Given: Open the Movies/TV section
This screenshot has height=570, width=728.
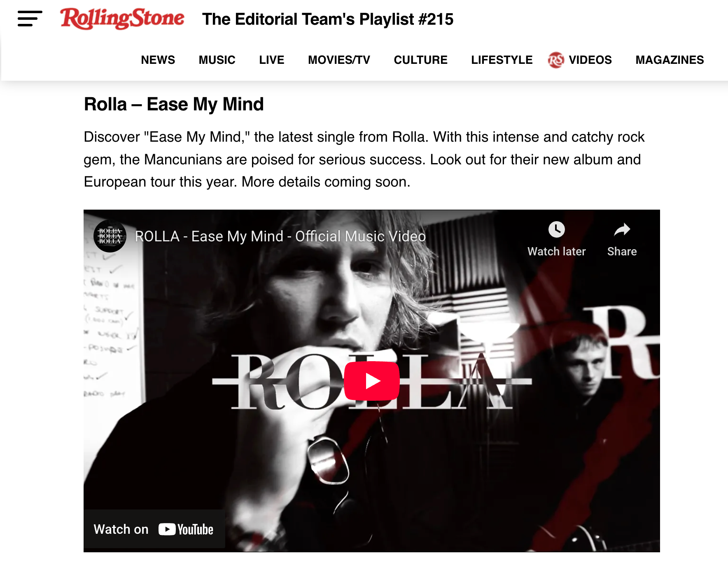Looking at the screenshot, I should point(339,60).
